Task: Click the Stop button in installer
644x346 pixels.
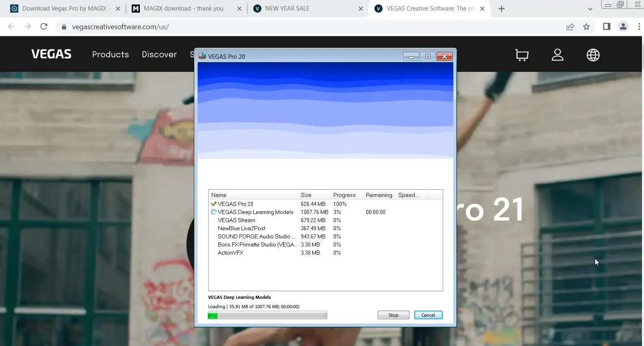Action: click(x=393, y=315)
